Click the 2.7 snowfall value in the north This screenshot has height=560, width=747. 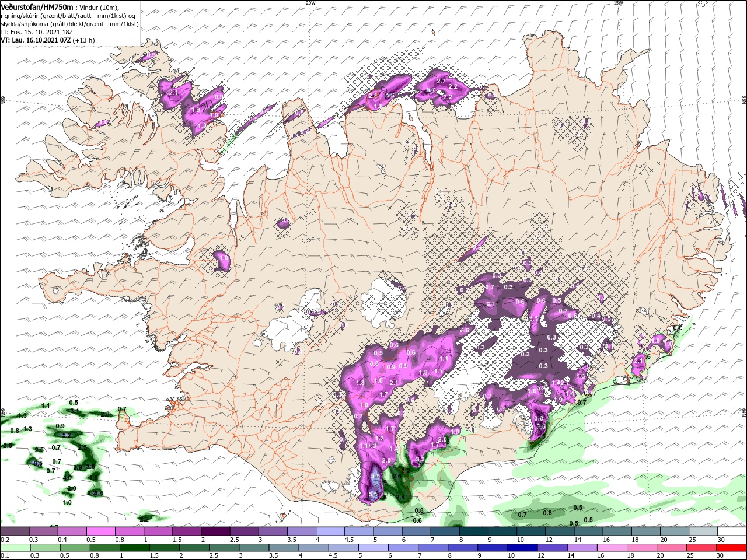point(441,82)
